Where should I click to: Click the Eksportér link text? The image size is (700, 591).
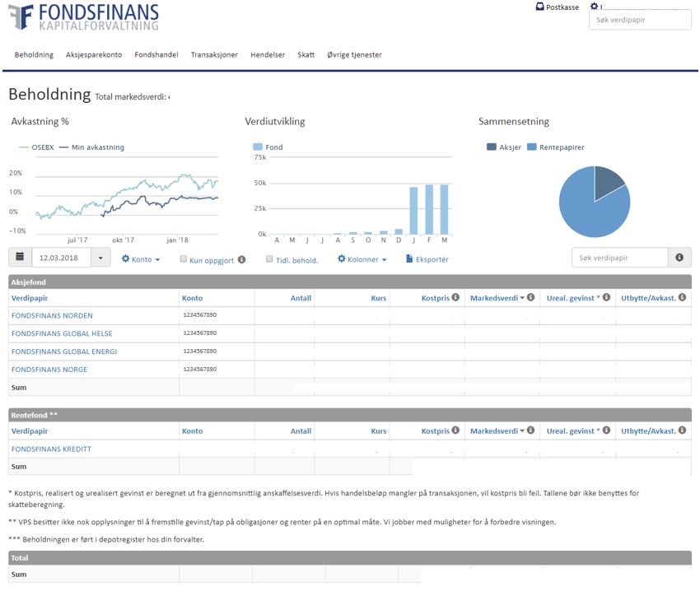pos(432,259)
